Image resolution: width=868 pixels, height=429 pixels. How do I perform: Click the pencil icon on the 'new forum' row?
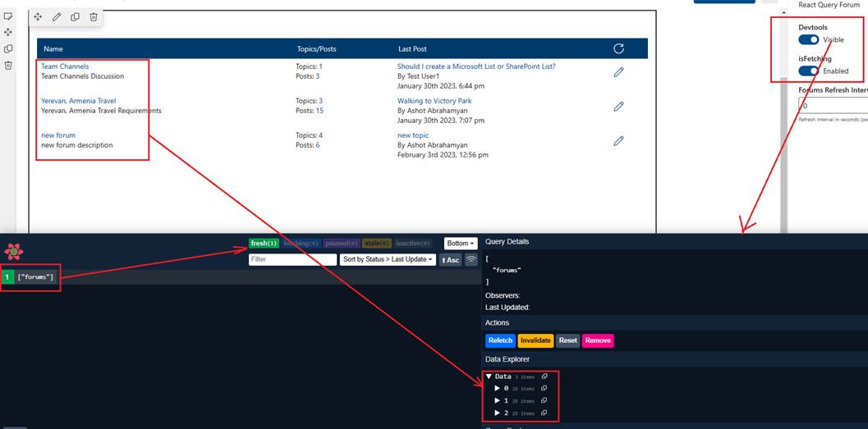click(618, 140)
